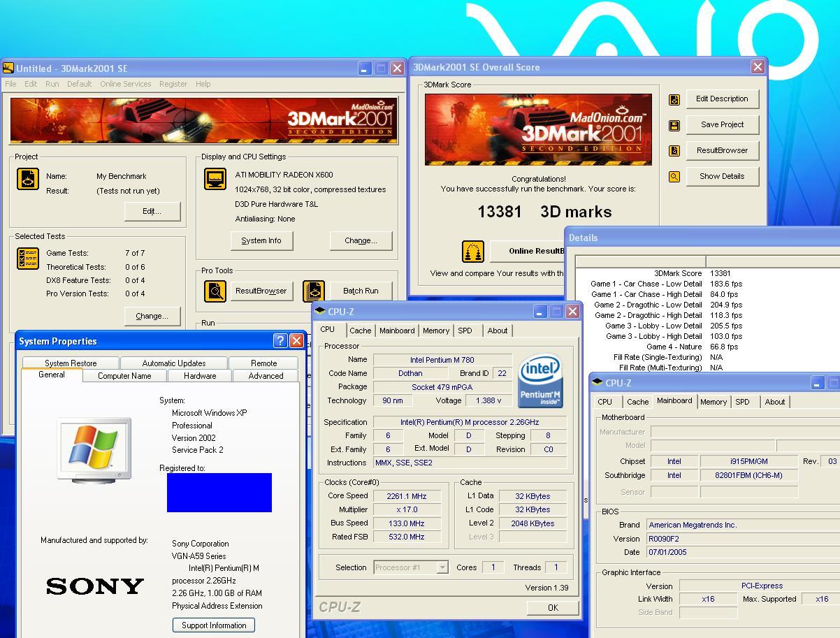This screenshot has height=638, width=840.
Task: Click the Save Project button
Action: click(x=722, y=124)
